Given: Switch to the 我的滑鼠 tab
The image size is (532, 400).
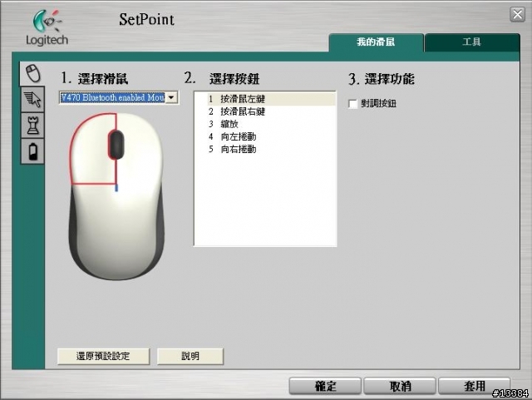Looking at the screenshot, I should point(376,42).
